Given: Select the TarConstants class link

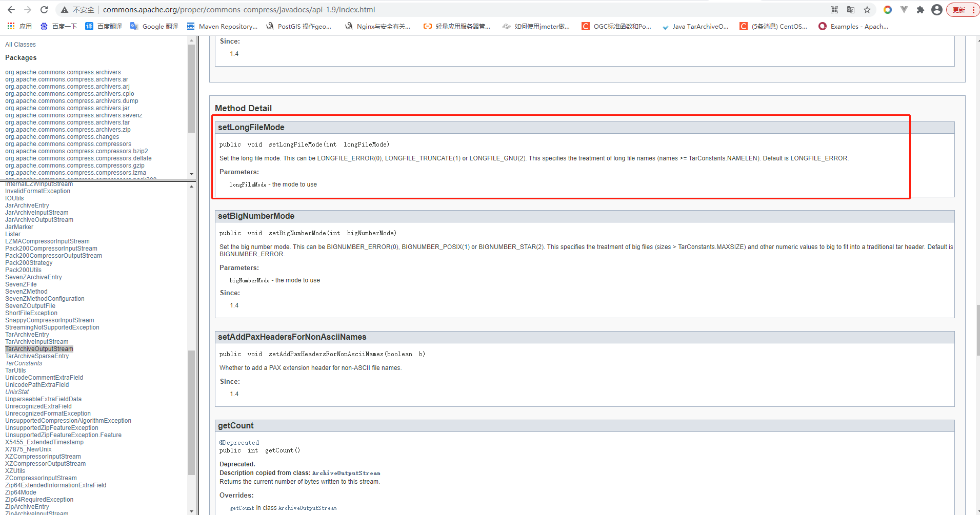Looking at the screenshot, I should click(x=23, y=363).
